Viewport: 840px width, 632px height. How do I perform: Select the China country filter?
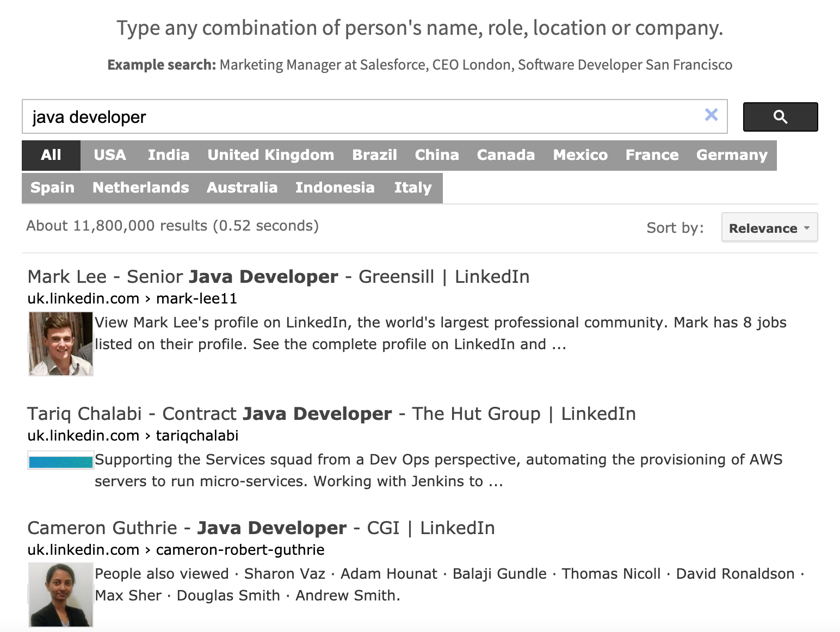click(437, 155)
